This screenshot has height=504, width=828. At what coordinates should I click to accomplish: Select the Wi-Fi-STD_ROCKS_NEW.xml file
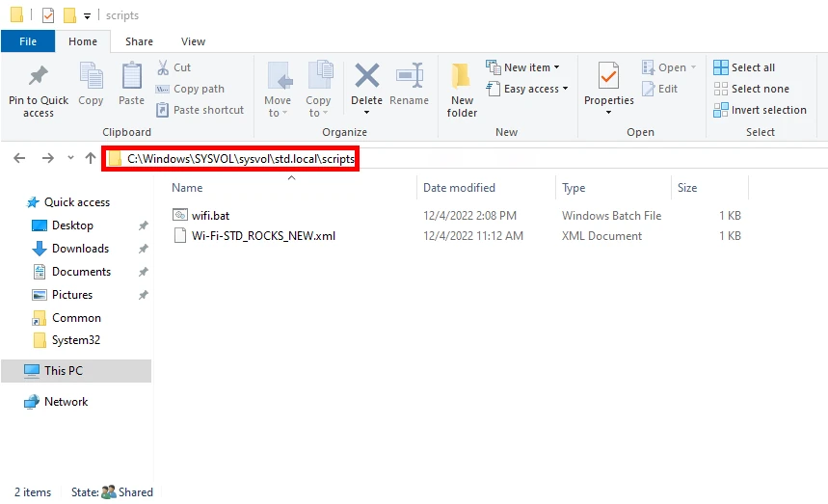263,235
